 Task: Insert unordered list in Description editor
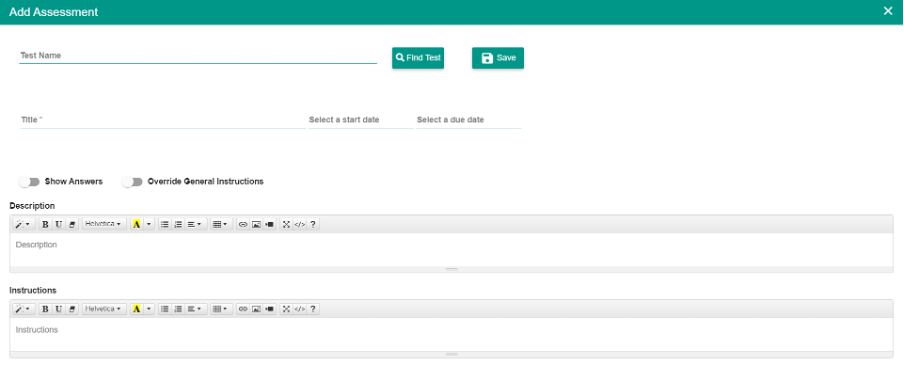coord(165,224)
